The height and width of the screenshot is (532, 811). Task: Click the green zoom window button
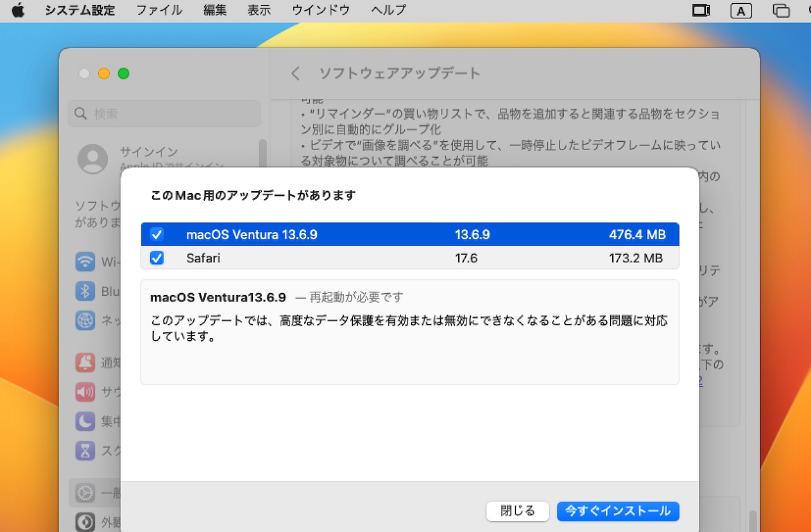tap(124, 73)
